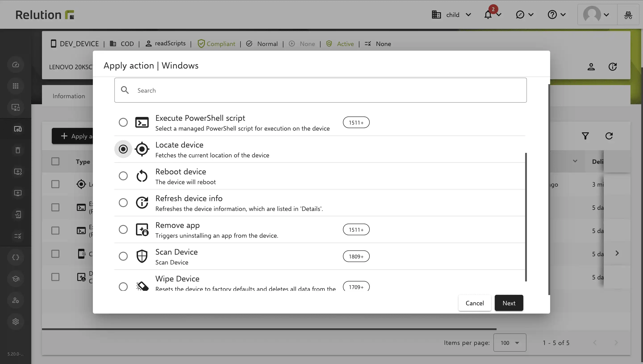
Task: Select the Reboot device radio button
Action: tap(123, 176)
